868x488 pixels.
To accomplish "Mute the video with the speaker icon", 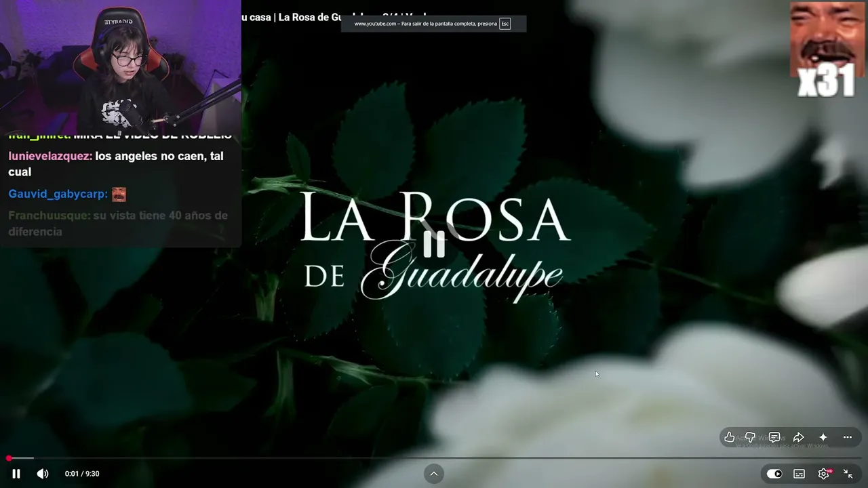I will [43, 474].
